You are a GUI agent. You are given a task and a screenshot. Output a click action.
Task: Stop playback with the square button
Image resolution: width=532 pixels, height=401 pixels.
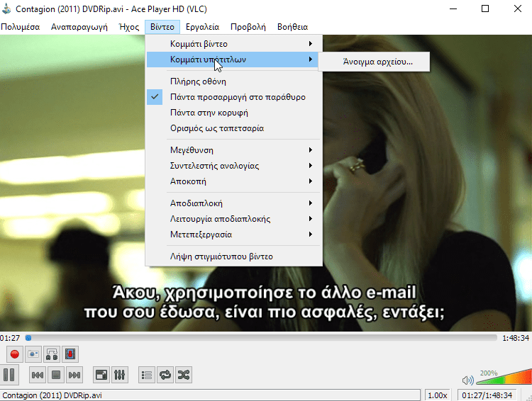point(57,374)
